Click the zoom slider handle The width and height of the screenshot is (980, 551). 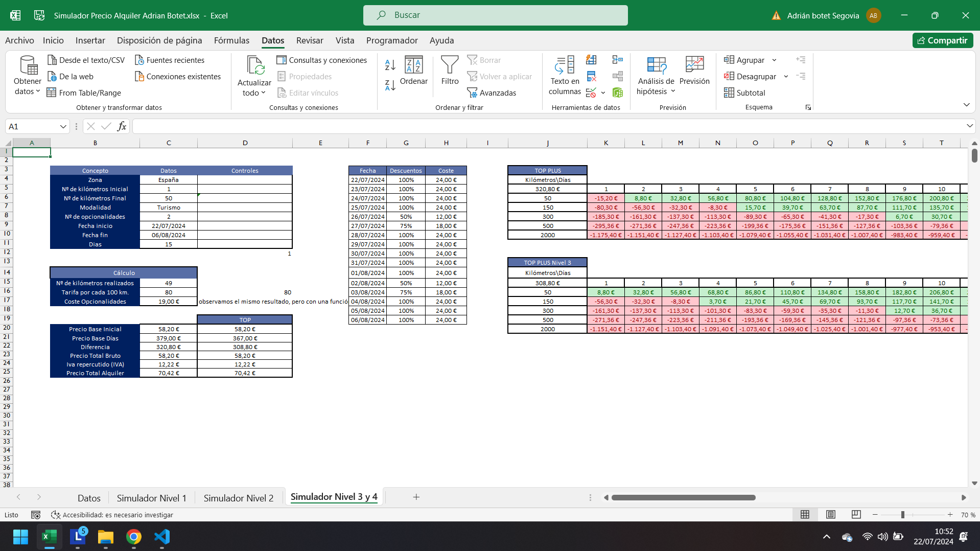[903, 515]
